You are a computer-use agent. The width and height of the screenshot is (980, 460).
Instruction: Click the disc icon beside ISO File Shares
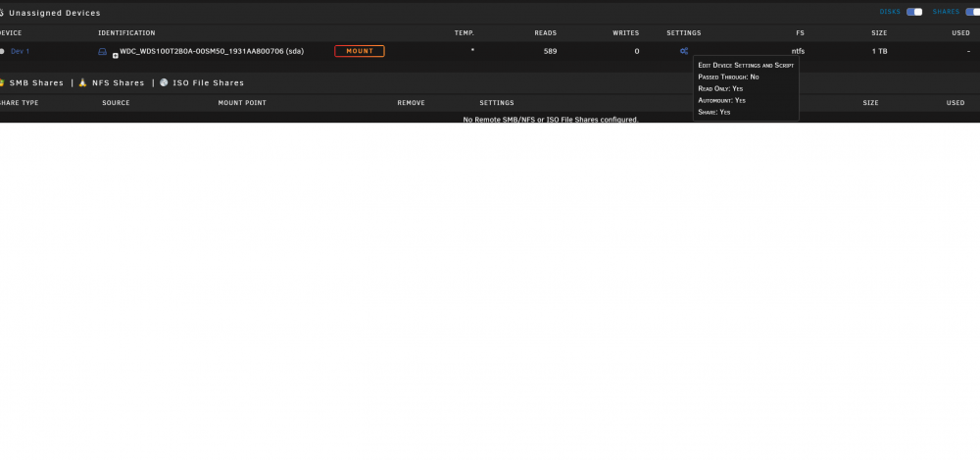pos(164,82)
